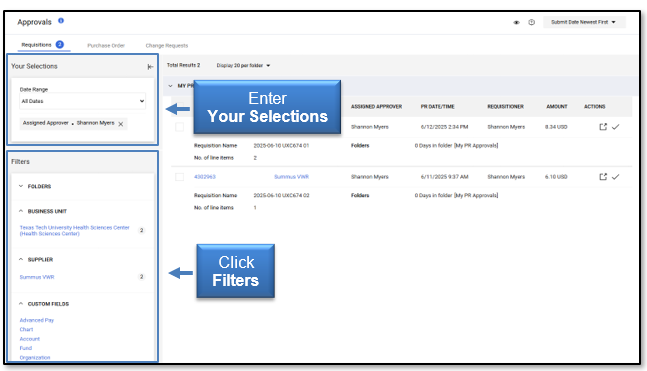Collapse the Your Selections side panel

tap(150, 66)
